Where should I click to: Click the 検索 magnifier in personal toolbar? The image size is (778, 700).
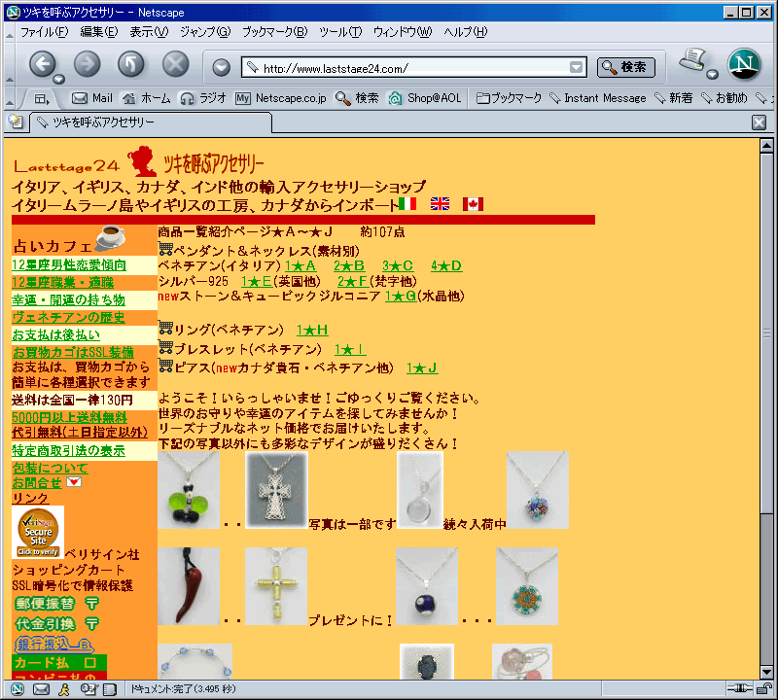pos(357,98)
